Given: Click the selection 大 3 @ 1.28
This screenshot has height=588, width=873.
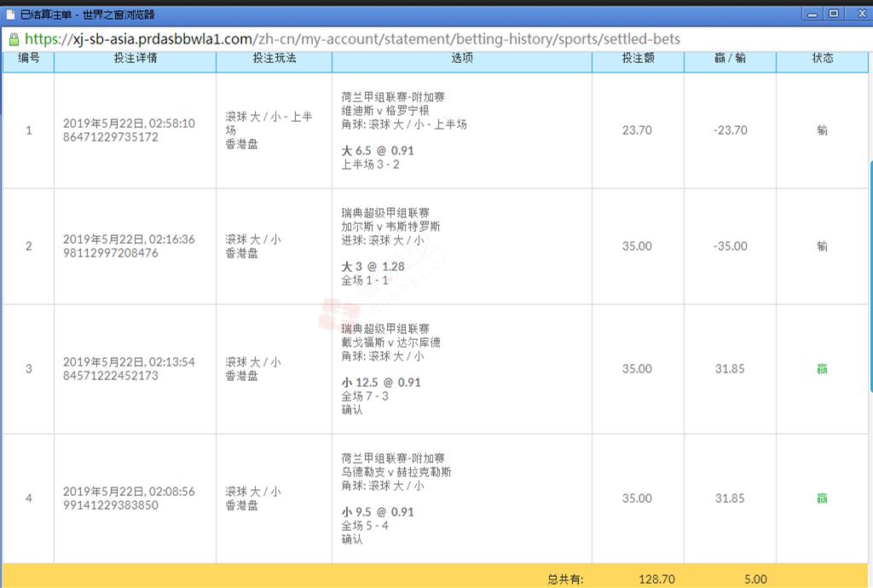Looking at the screenshot, I should (373, 267).
